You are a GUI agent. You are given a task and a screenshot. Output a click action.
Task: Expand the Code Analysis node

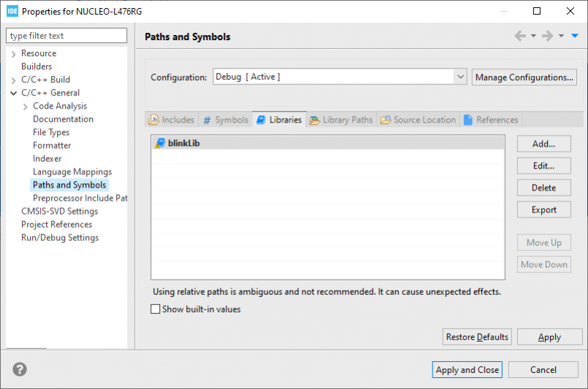point(26,106)
